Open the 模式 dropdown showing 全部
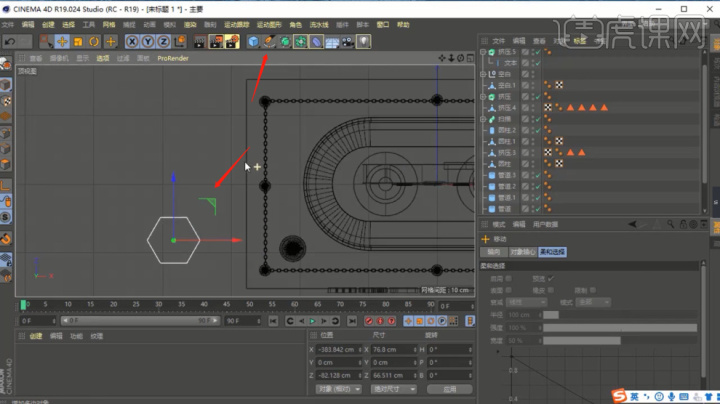 click(x=593, y=303)
